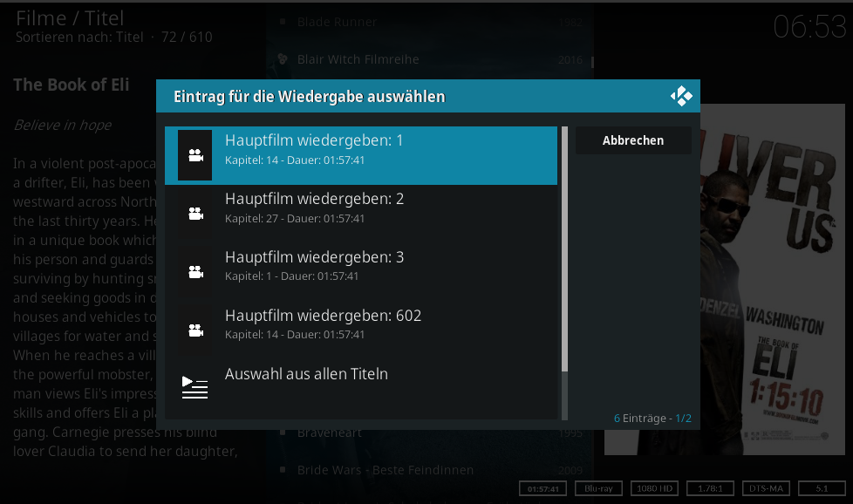
Task: Select Blair Witch Filmreihe in the movie list
Action: click(x=430, y=59)
